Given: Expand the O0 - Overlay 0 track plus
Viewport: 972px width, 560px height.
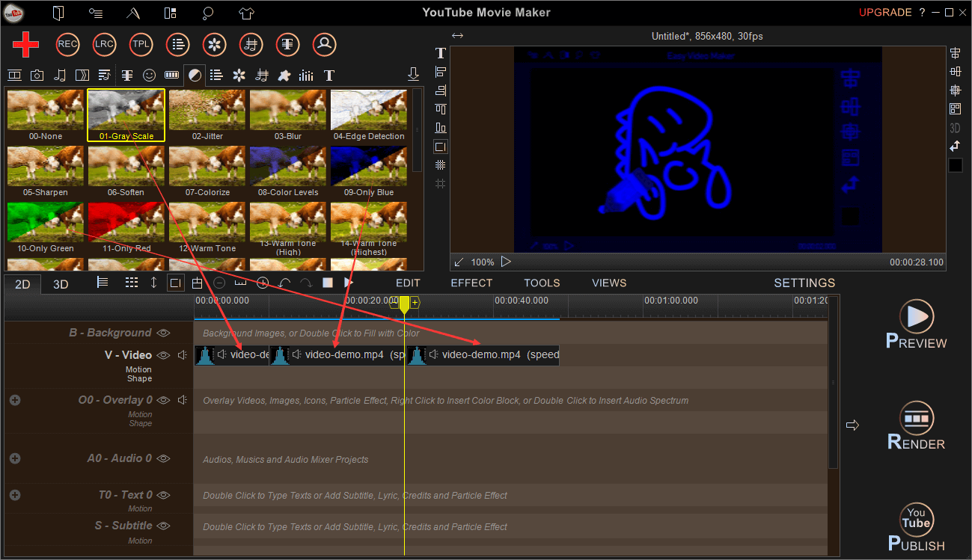Looking at the screenshot, I should (x=15, y=400).
